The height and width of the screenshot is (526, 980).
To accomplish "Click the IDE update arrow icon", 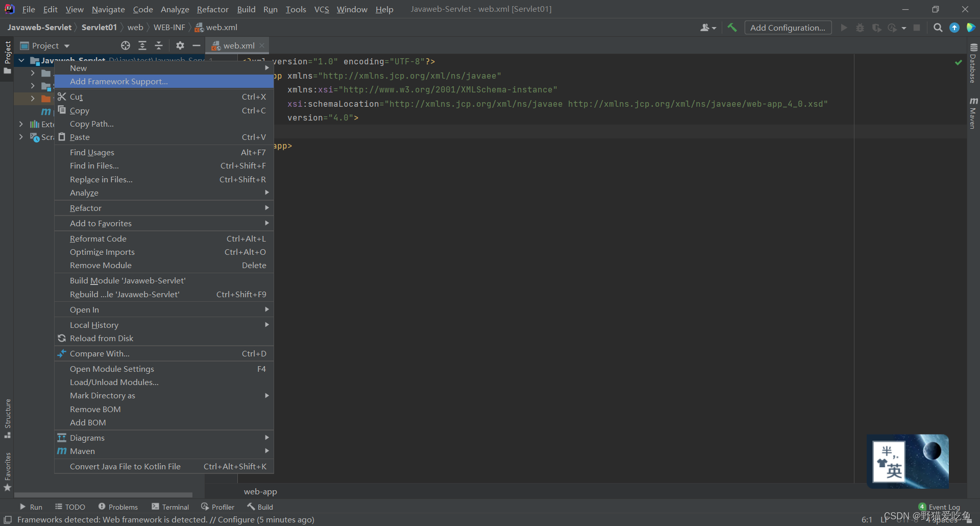I will 954,28.
